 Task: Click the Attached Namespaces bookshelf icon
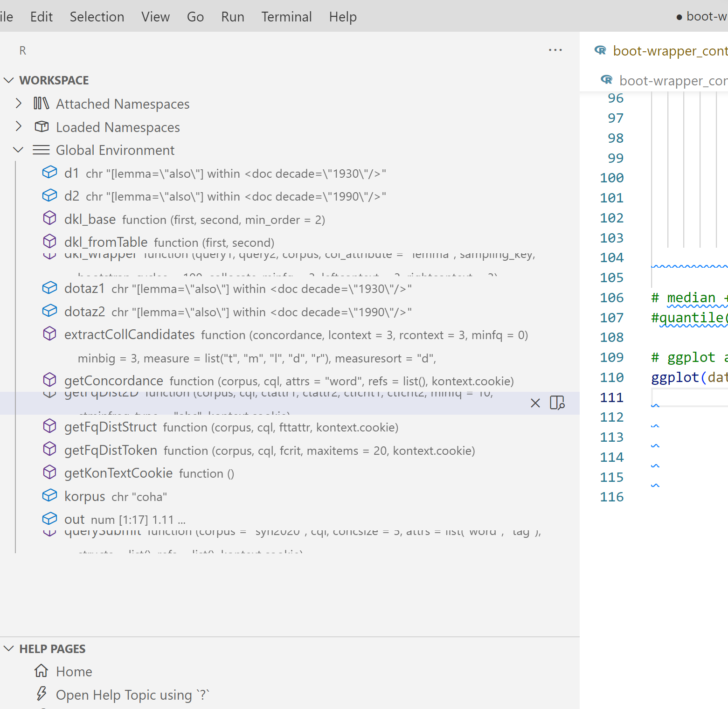tap(41, 104)
